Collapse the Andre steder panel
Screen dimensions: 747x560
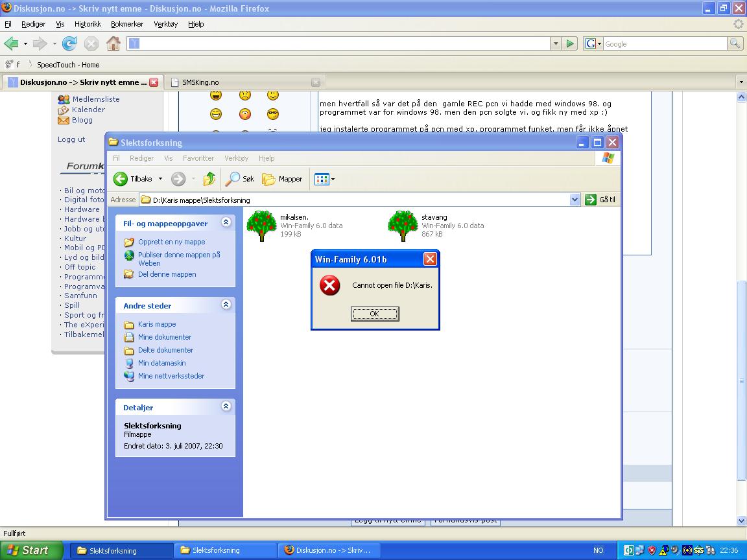click(x=226, y=304)
